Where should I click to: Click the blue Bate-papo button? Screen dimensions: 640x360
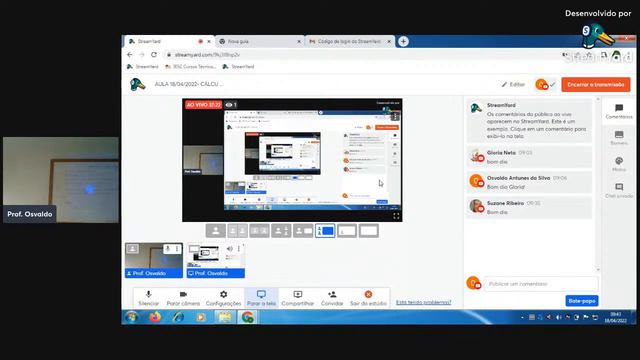[x=582, y=301]
